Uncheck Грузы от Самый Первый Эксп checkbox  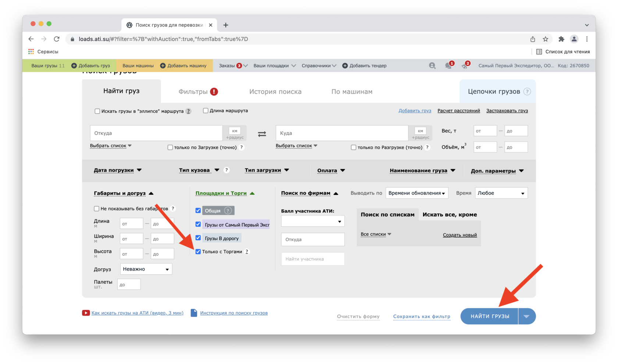198,224
